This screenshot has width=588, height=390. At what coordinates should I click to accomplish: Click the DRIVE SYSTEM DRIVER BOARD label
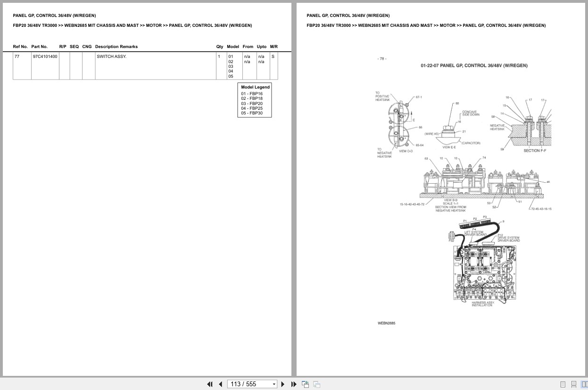pyautogui.click(x=509, y=238)
